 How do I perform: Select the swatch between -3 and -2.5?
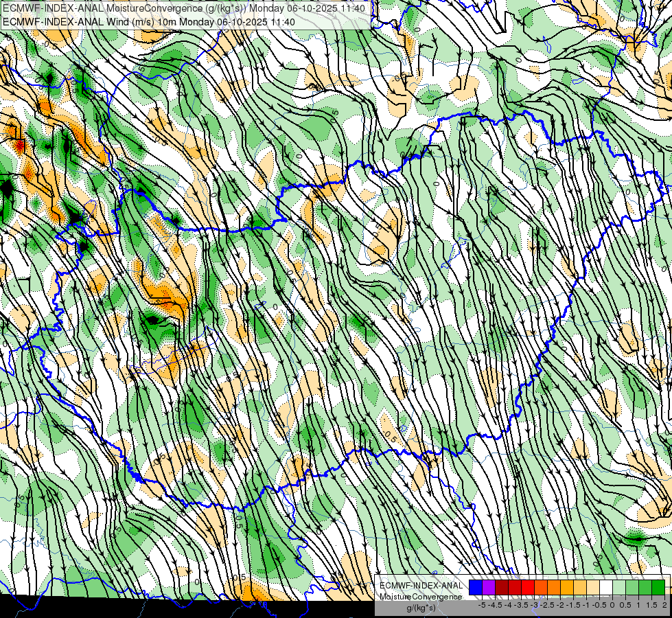(x=540, y=588)
